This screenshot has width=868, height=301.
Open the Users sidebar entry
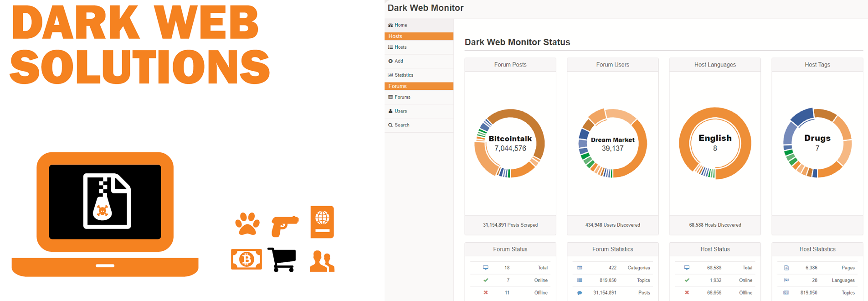click(x=401, y=111)
